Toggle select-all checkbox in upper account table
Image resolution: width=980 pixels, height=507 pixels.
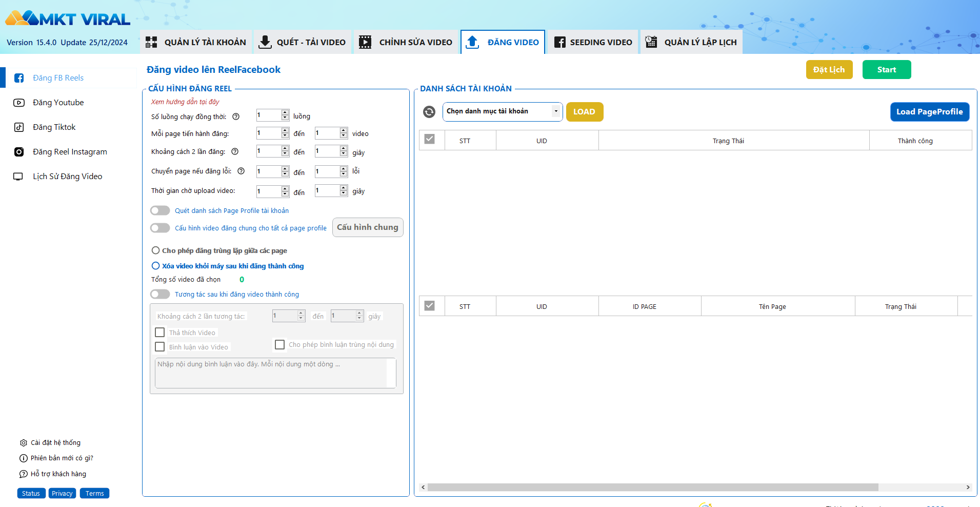click(430, 139)
